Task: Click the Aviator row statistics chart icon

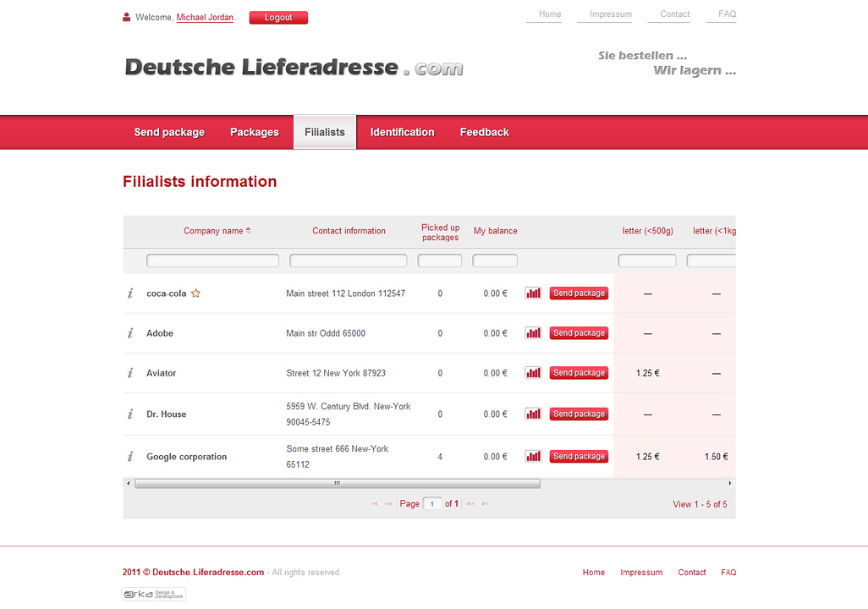Action: tap(533, 373)
